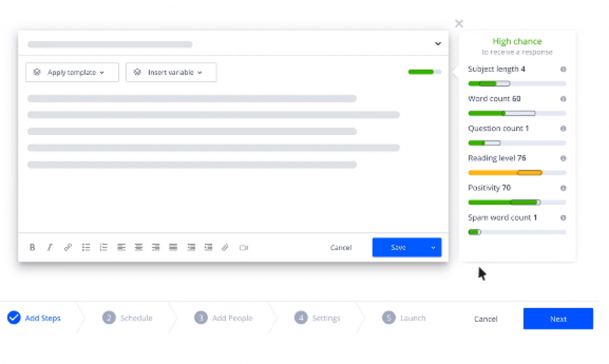The image size is (609, 364).
Task: Create a numbered list
Action: pyautogui.click(x=103, y=247)
